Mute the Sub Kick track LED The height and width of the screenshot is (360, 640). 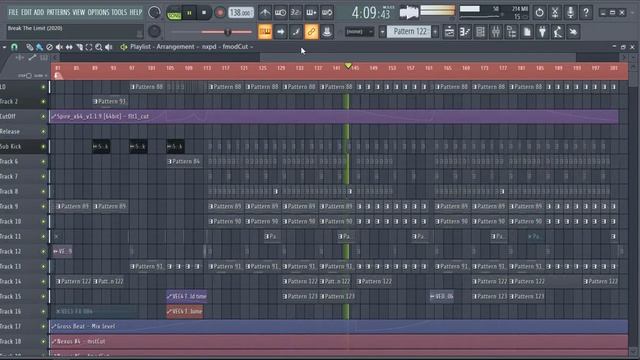[43, 147]
